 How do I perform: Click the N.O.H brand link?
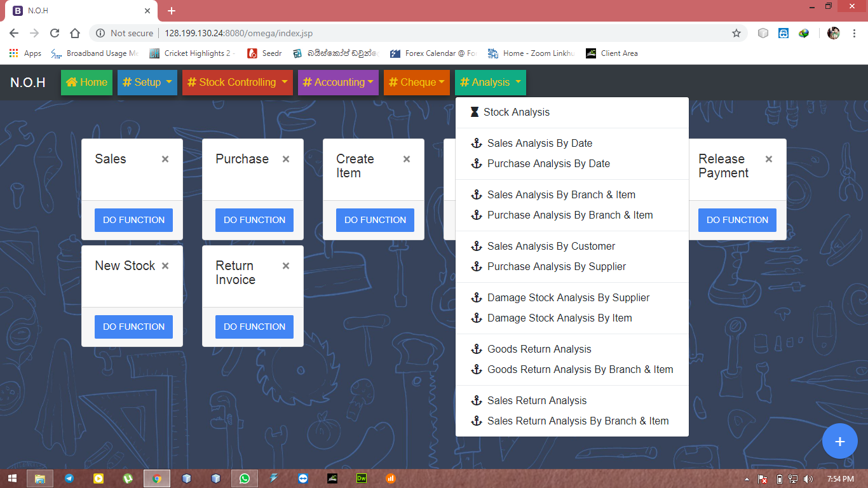click(x=28, y=83)
